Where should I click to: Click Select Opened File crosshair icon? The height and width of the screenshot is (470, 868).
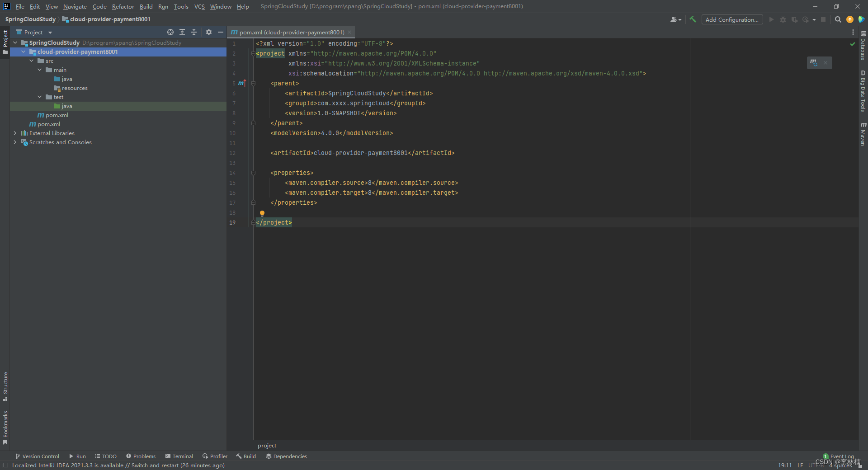[170, 32]
